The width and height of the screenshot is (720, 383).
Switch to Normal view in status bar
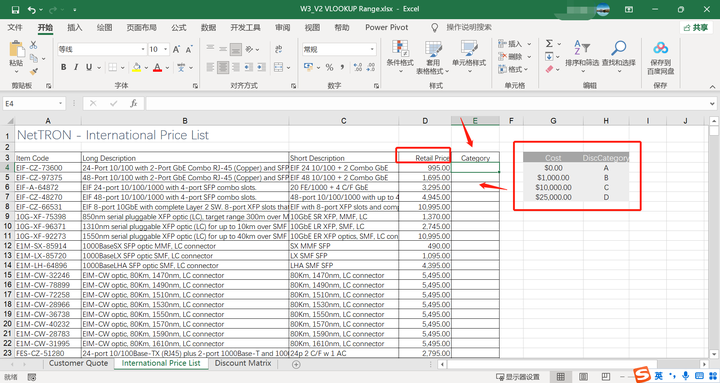560,377
